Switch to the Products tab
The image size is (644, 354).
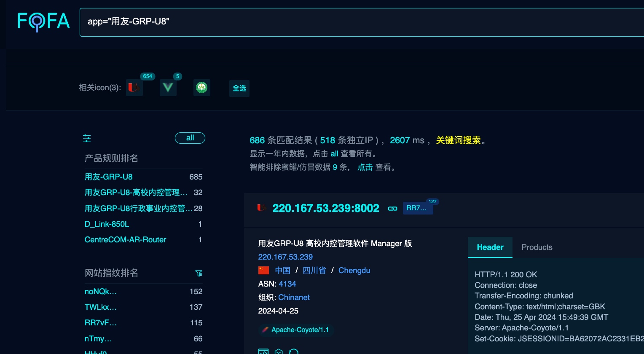[x=537, y=247]
